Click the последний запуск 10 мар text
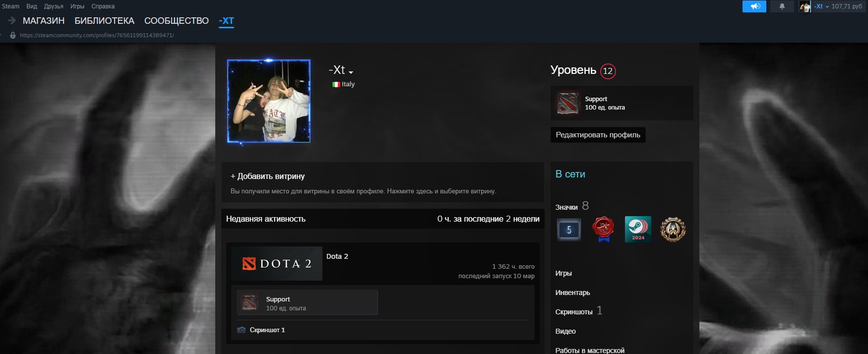This screenshot has height=354, width=868. 496,276
